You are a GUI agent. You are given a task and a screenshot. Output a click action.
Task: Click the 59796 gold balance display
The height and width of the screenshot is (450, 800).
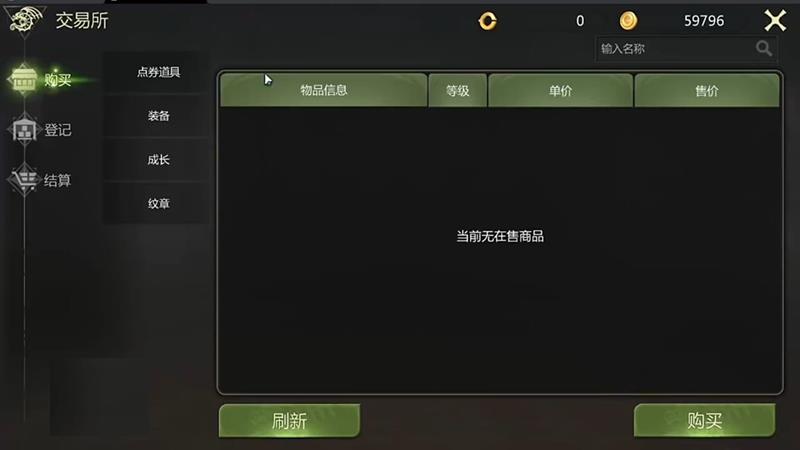704,21
